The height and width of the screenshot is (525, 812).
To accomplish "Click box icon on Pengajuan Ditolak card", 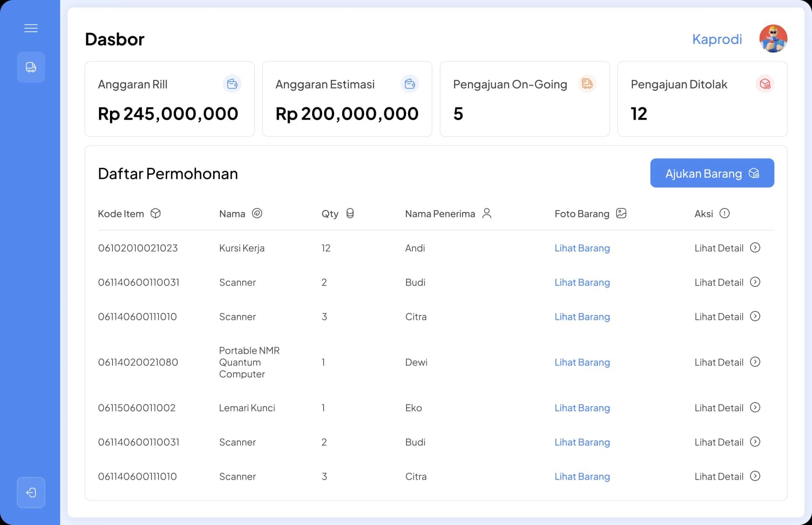I will point(765,84).
